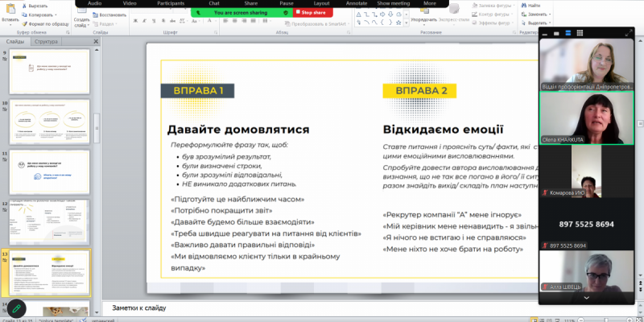Click Восстановить in the Slides group
The height and width of the screenshot is (322, 644).
(x=109, y=14)
